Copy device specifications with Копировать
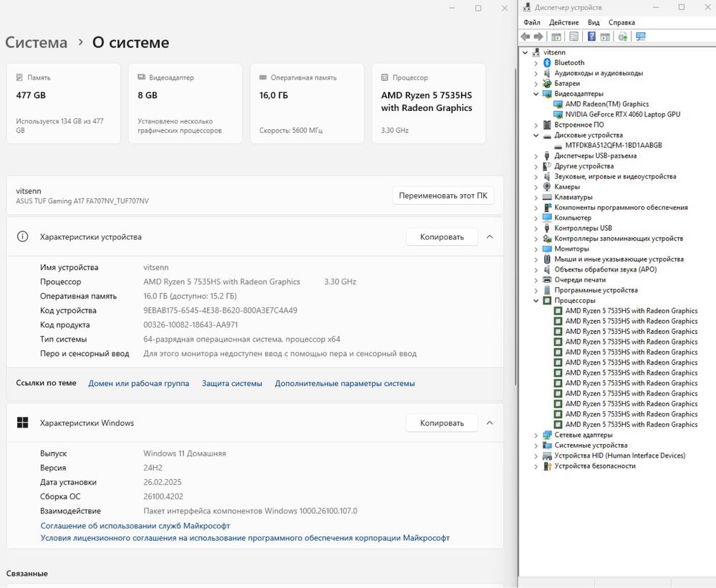 (442, 236)
